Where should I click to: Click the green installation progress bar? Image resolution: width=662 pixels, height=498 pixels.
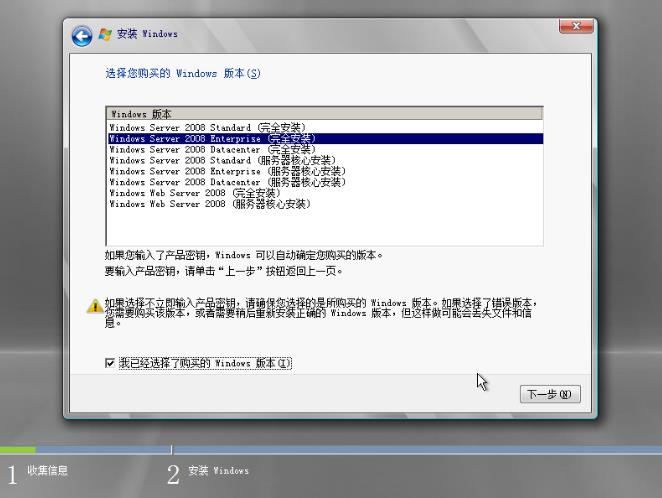[18, 450]
